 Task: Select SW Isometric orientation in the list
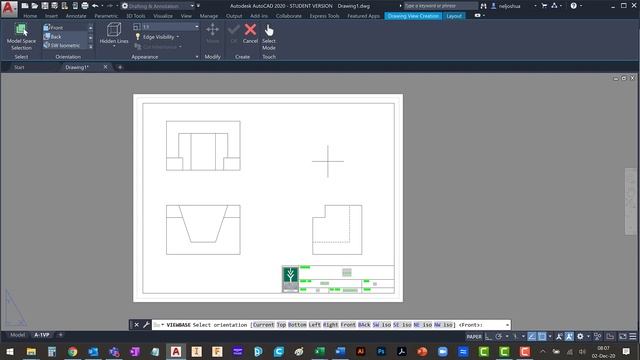(66, 45)
